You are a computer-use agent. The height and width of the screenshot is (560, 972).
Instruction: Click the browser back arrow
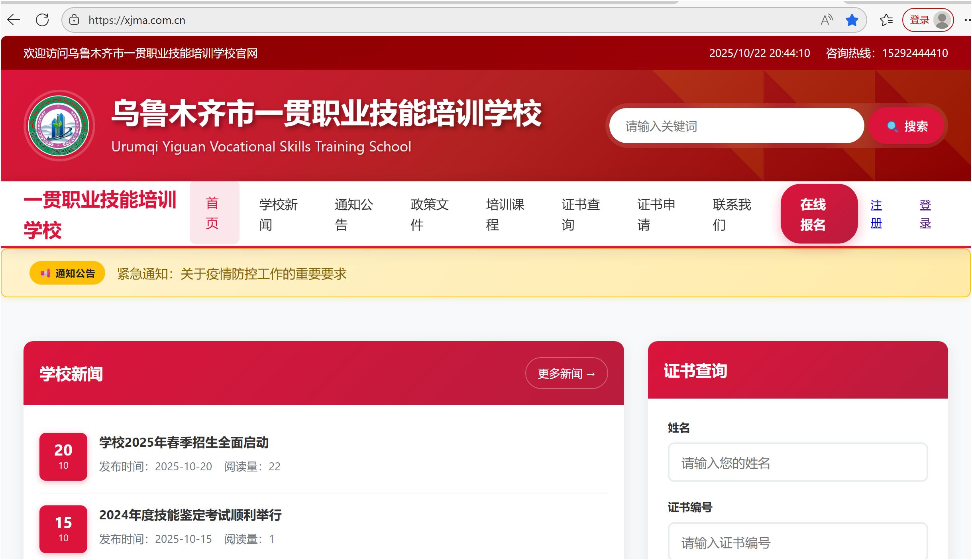pyautogui.click(x=14, y=20)
